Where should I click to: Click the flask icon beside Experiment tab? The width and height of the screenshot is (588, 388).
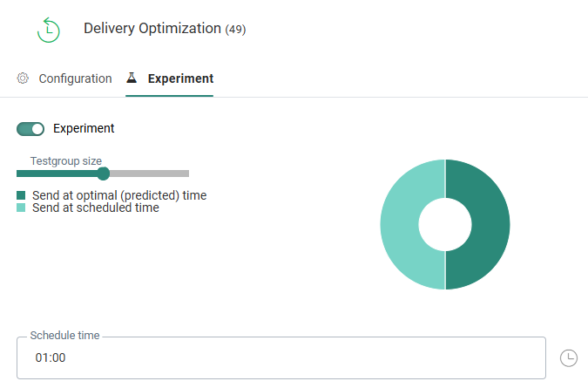pyautogui.click(x=132, y=78)
